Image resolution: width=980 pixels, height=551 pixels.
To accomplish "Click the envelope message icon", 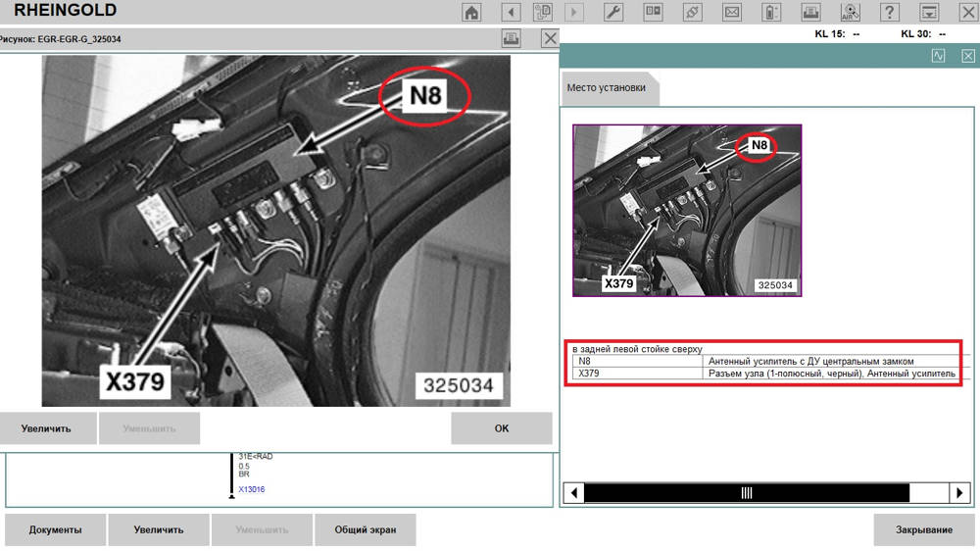I will (x=731, y=12).
